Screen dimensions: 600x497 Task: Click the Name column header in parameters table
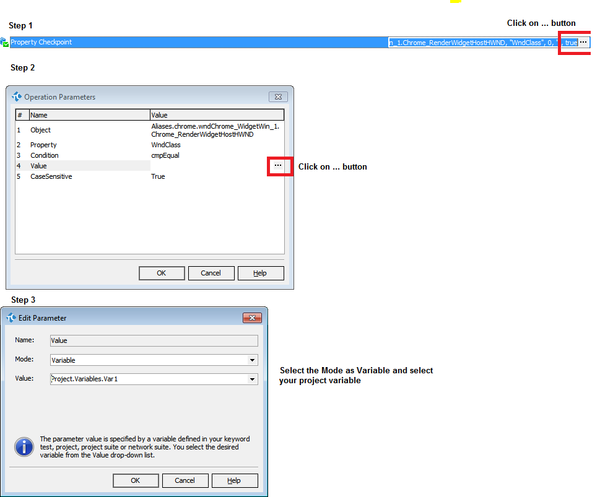pos(85,115)
